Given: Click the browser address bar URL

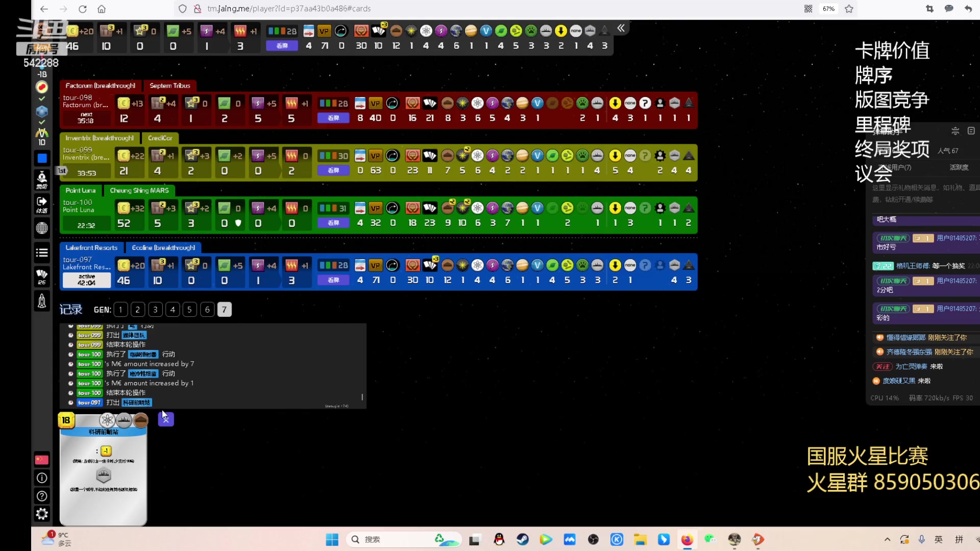Looking at the screenshot, I should point(289,9).
